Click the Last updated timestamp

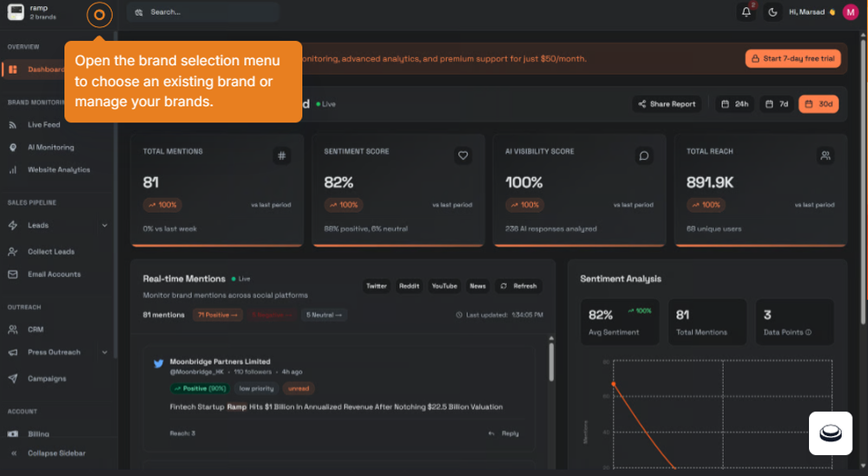pyautogui.click(x=499, y=314)
